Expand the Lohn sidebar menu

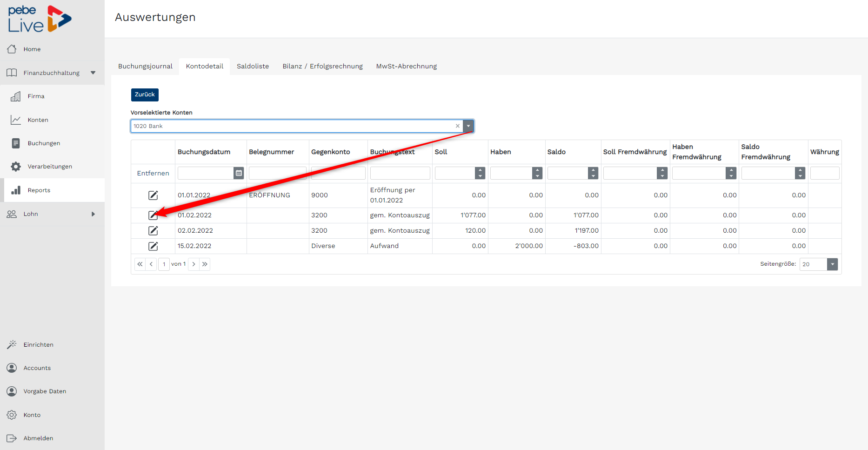[93, 214]
